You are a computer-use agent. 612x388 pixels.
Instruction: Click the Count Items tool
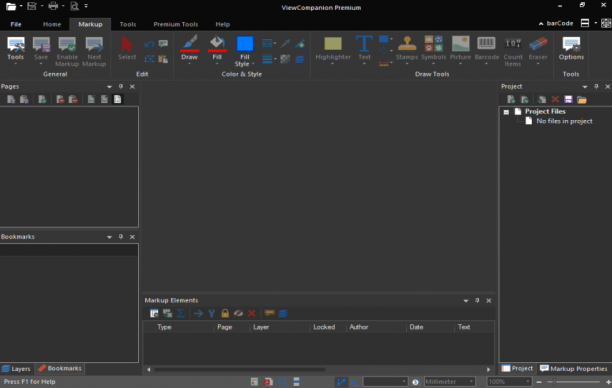(512, 52)
